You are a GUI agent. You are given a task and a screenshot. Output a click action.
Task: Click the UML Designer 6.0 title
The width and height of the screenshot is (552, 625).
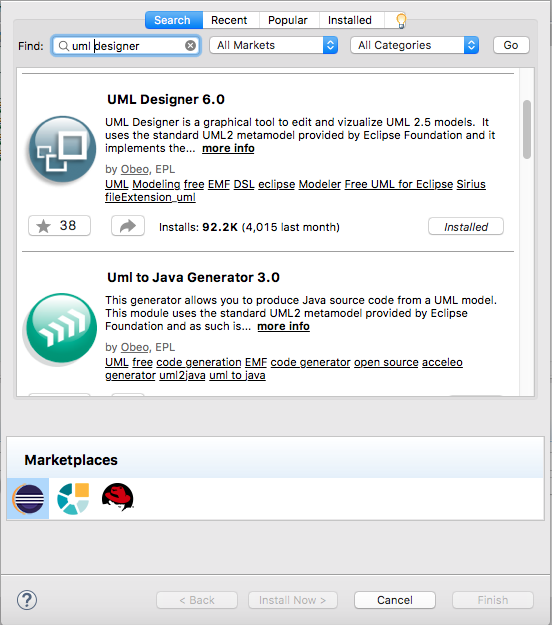pos(166,99)
